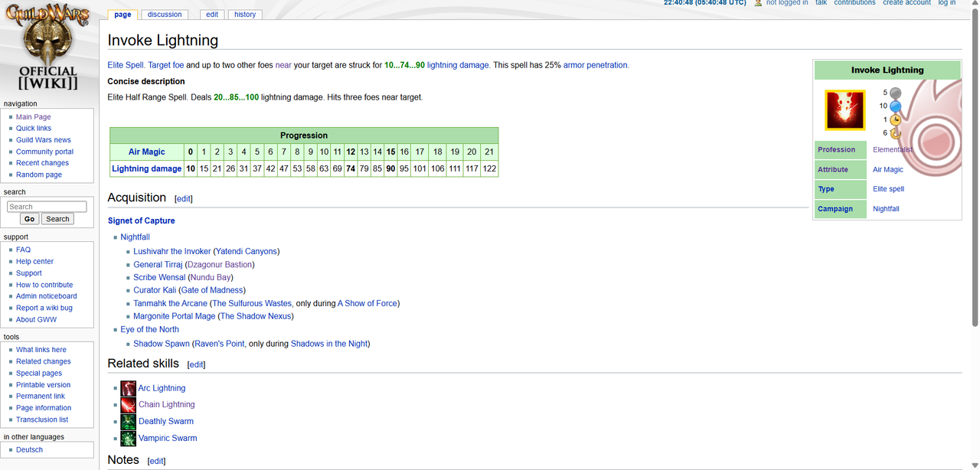Screen dimensions: 980x470
Task: Open What links here tool
Action: (41, 350)
